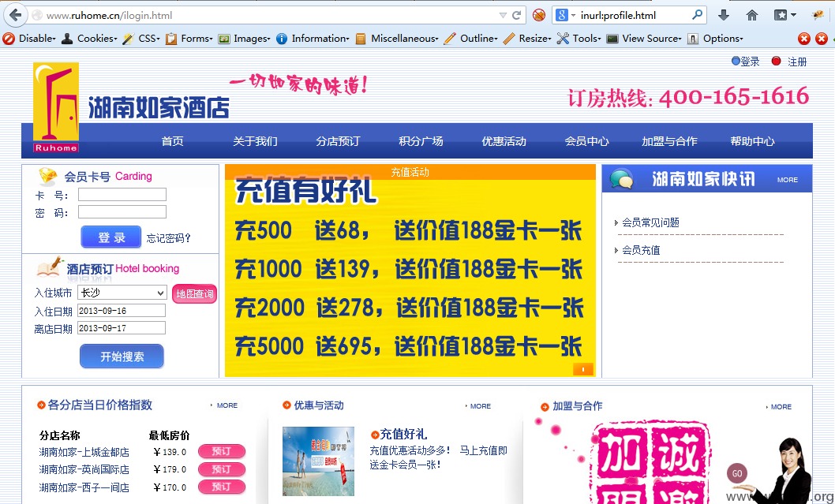
Task: Click the 开始搜索 search button
Action: point(122,356)
